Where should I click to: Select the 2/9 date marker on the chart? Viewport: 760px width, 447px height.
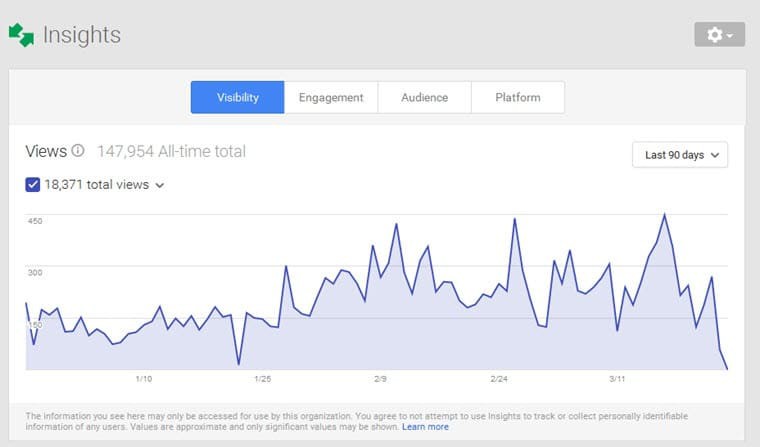381,380
